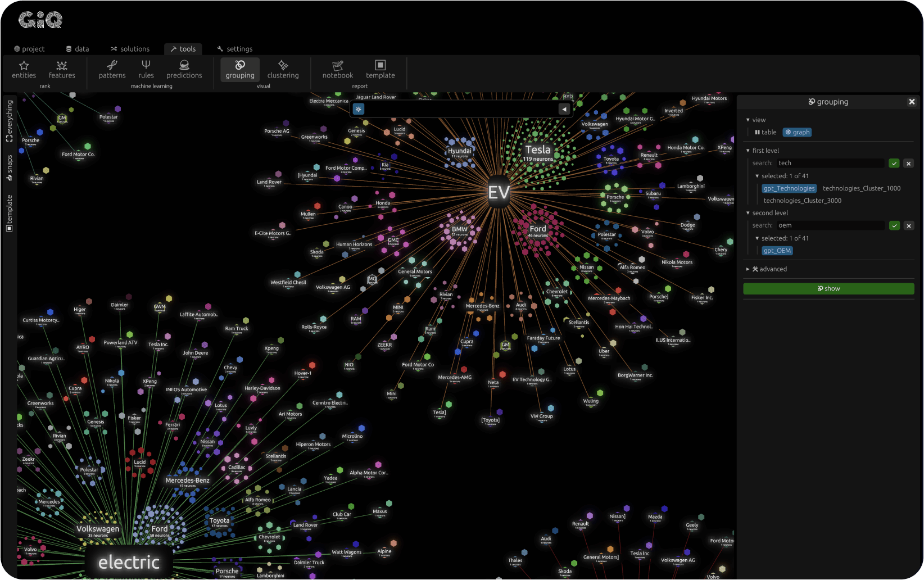924x580 pixels.
Task: Clear the second level search
Action: (x=908, y=225)
